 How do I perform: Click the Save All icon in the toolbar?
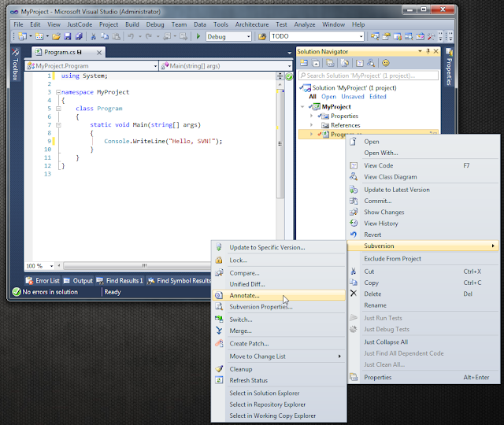click(79, 36)
